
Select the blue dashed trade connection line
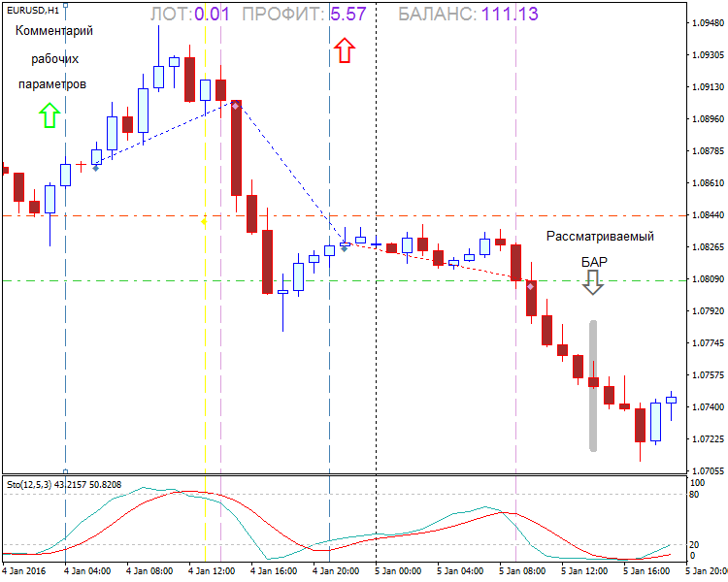tap(289, 173)
